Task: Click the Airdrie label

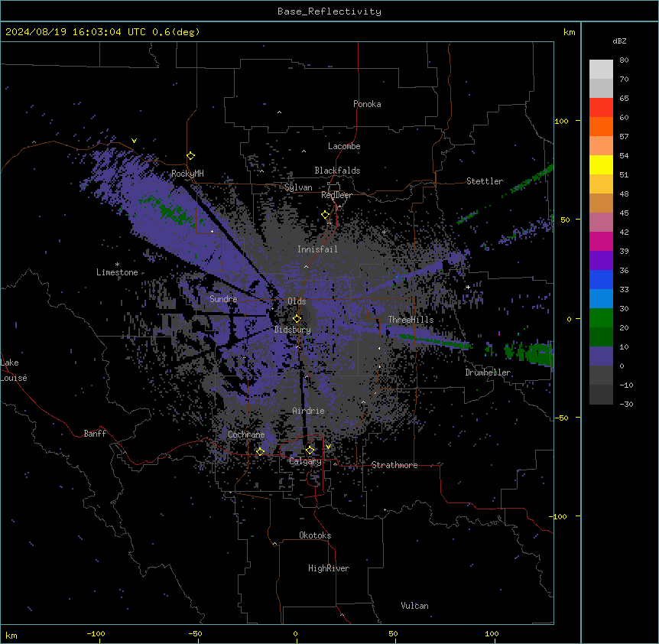Action: [x=308, y=411]
